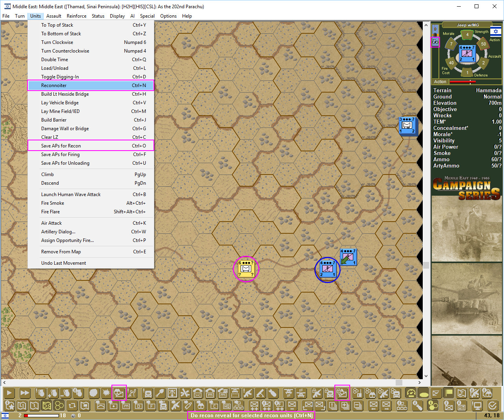Click the HQ label toolbar icon
504x420 pixels.
(226, 405)
